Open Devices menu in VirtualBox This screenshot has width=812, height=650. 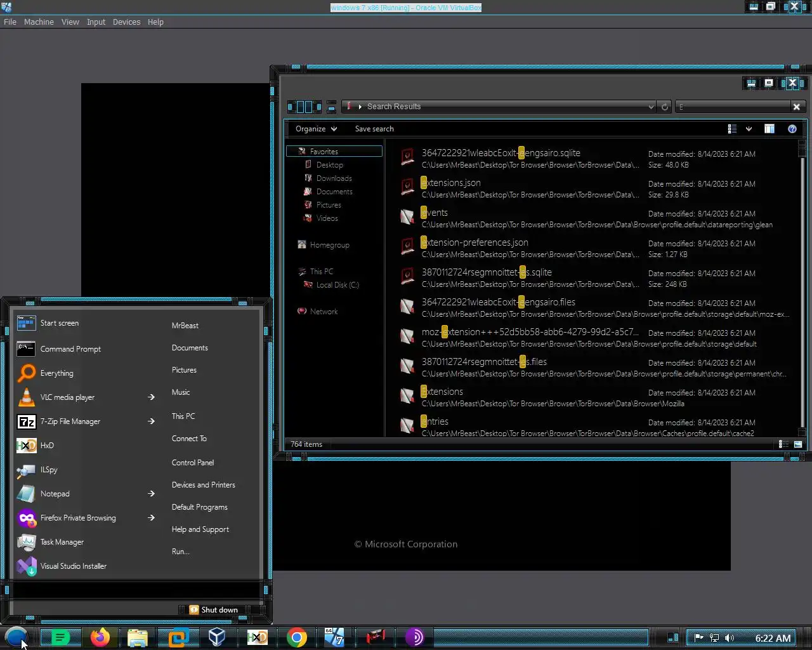pos(126,22)
